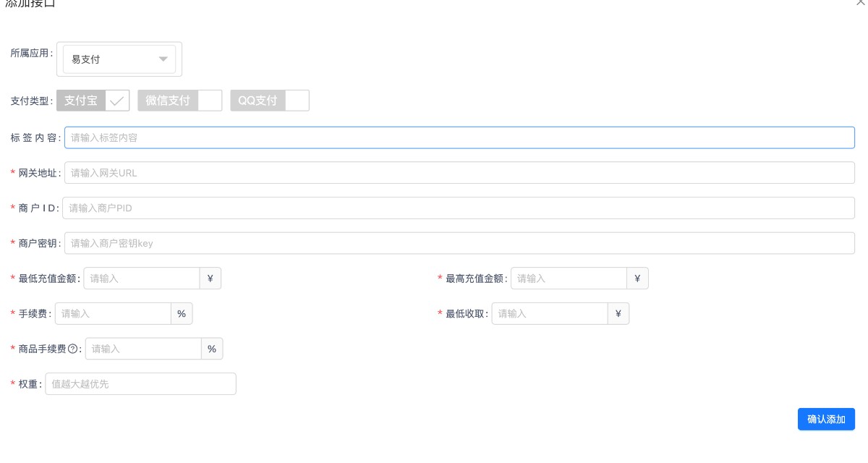This screenshot has height=463, width=868.
Task: Click the % suffix of 手续费
Action: click(x=182, y=314)
